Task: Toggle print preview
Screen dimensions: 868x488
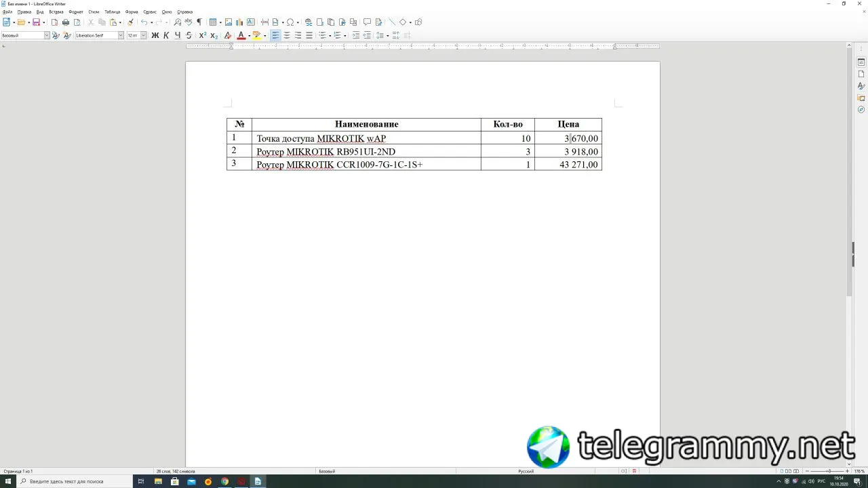Action: point(77,22)
